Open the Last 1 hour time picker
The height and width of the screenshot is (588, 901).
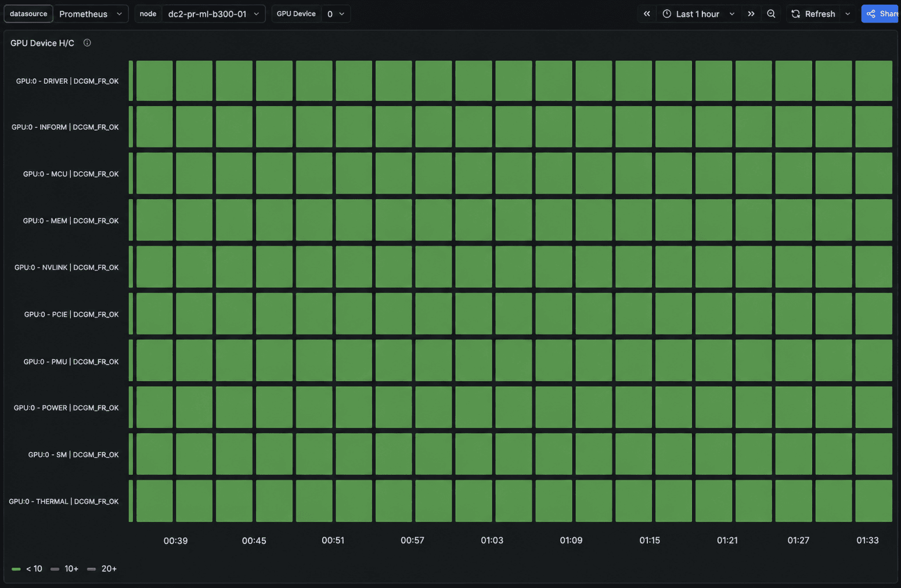698,14
